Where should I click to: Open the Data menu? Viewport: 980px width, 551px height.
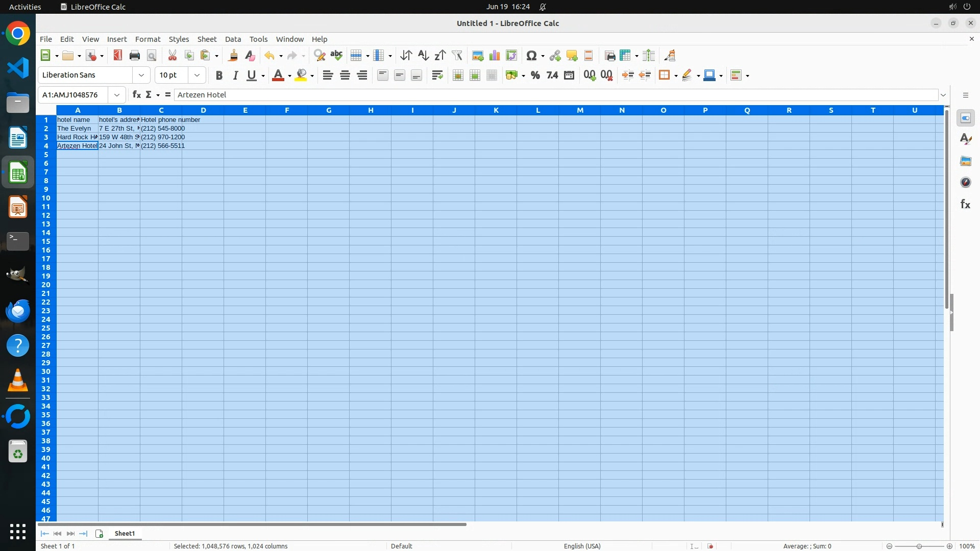tap(233, 39)
